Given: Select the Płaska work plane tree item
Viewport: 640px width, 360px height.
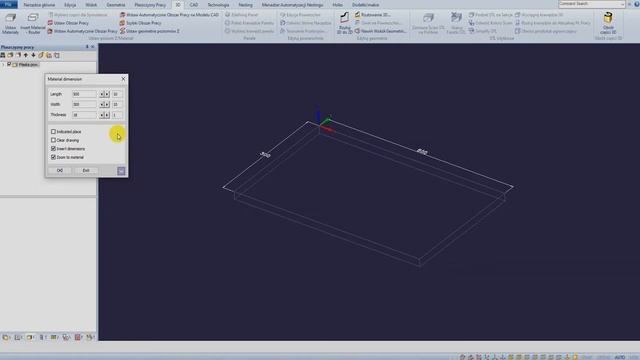Looking at the screenshot, I should point(28,64).
